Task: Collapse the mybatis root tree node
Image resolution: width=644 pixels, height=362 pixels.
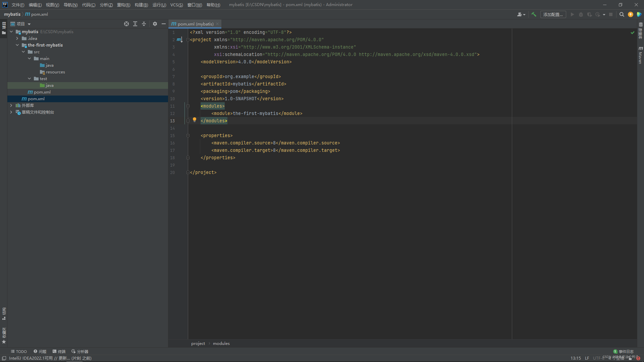Action: pyautogui.click(x=11, y=32)
